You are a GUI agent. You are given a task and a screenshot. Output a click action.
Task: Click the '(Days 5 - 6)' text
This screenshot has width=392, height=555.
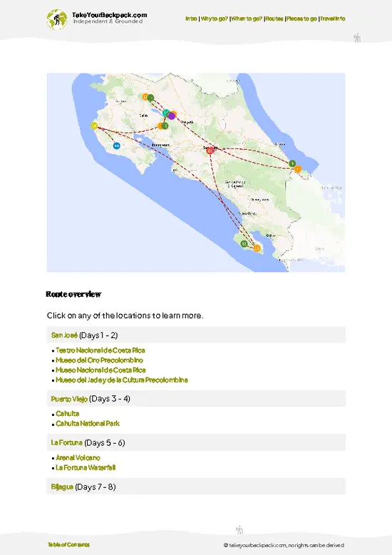pos(105,443)
